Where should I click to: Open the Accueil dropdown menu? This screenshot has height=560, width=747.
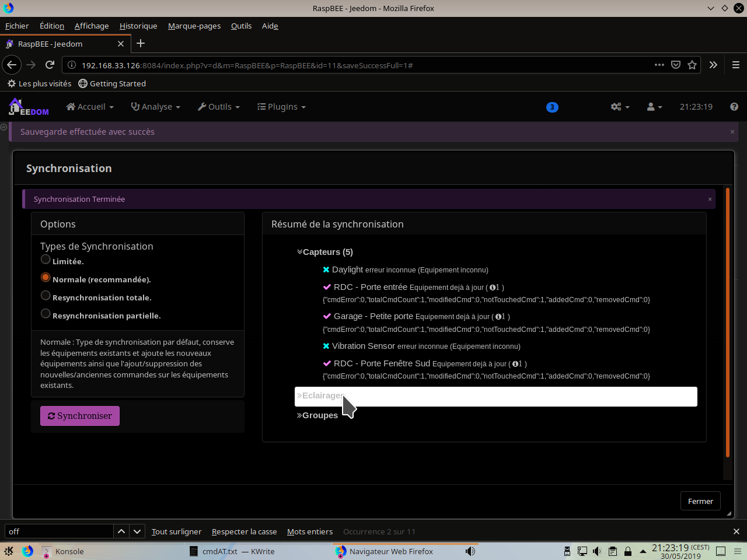90,107
